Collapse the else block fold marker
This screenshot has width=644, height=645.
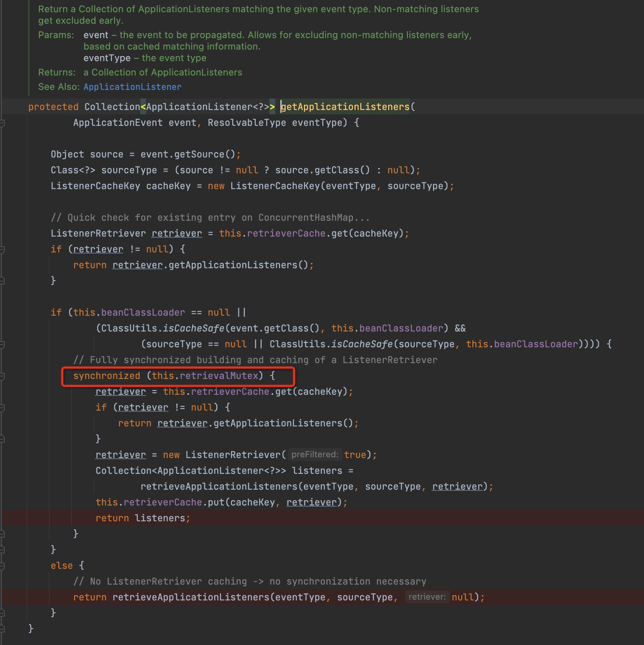2,566
